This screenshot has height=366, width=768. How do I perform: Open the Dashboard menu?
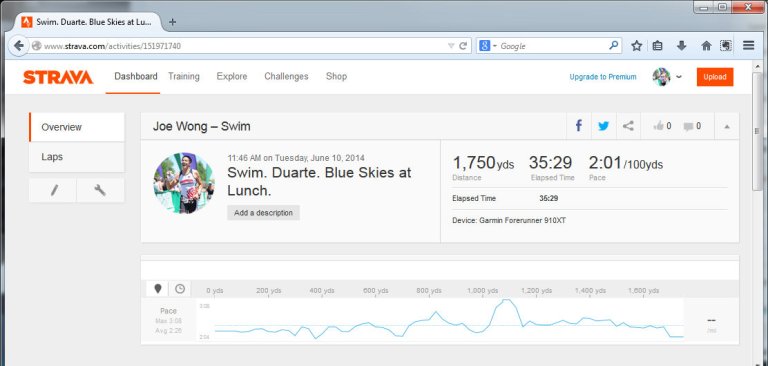click(136, 76)
